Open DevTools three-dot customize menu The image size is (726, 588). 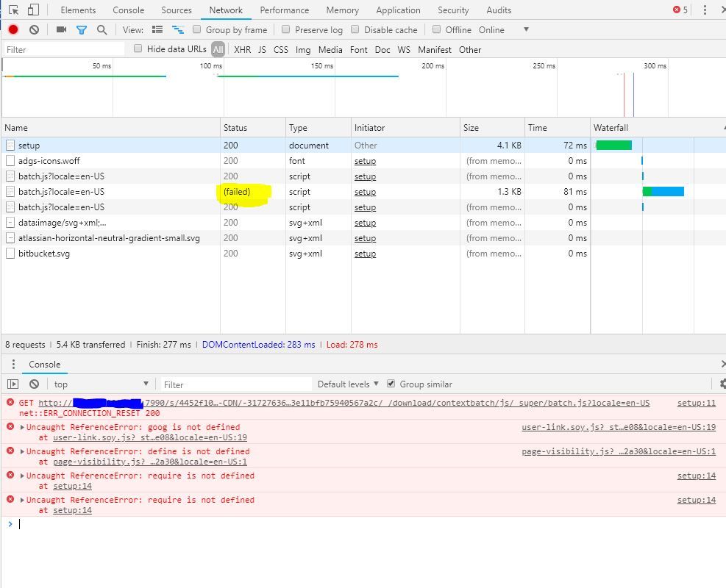pyautogui.click(x=705, y=10)
